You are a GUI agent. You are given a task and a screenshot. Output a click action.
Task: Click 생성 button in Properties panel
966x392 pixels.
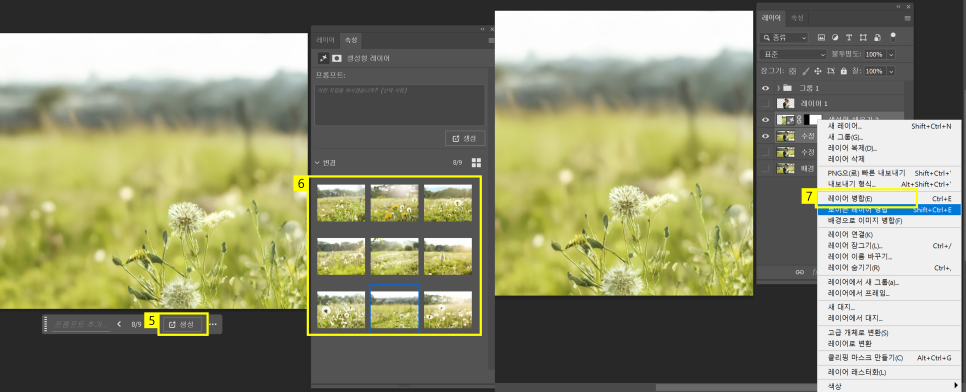point(465,138)
